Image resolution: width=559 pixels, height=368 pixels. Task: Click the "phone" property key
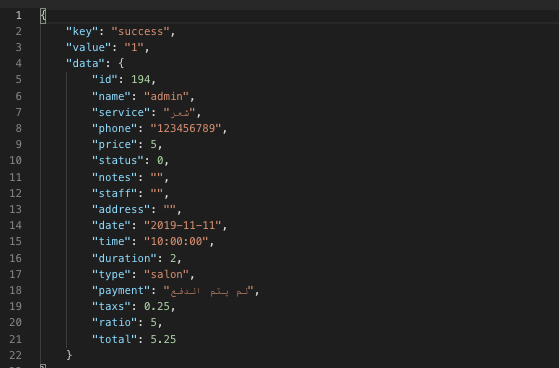click(x=114, y=128)
